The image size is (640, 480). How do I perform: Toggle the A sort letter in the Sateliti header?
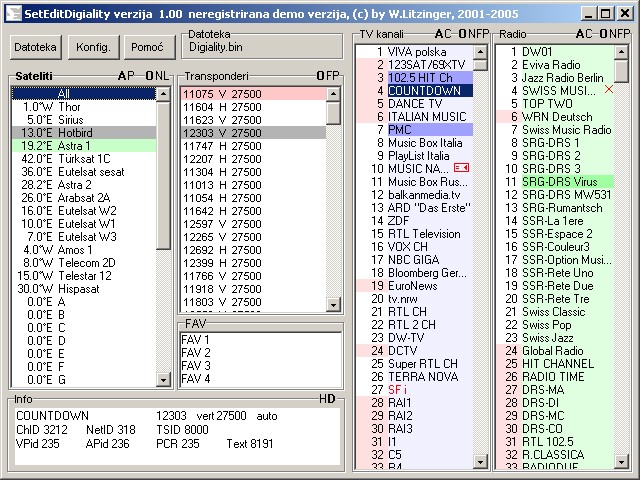(121, 76)
